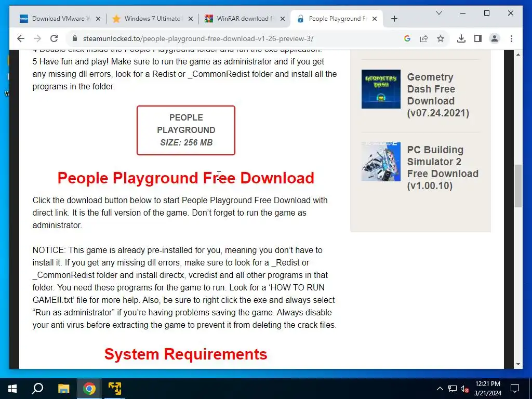Click the System Requirements heading
532x399 pixels.
click(185, 354)
